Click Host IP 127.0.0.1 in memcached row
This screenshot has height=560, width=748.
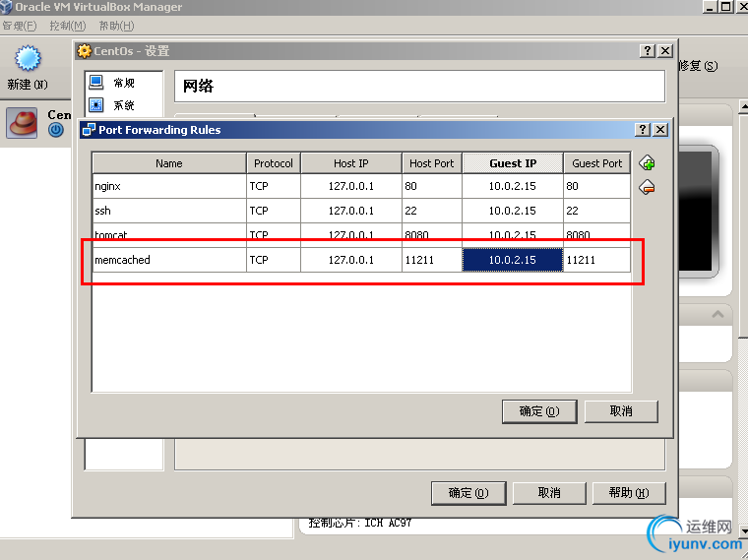click(x=351, y=260)
